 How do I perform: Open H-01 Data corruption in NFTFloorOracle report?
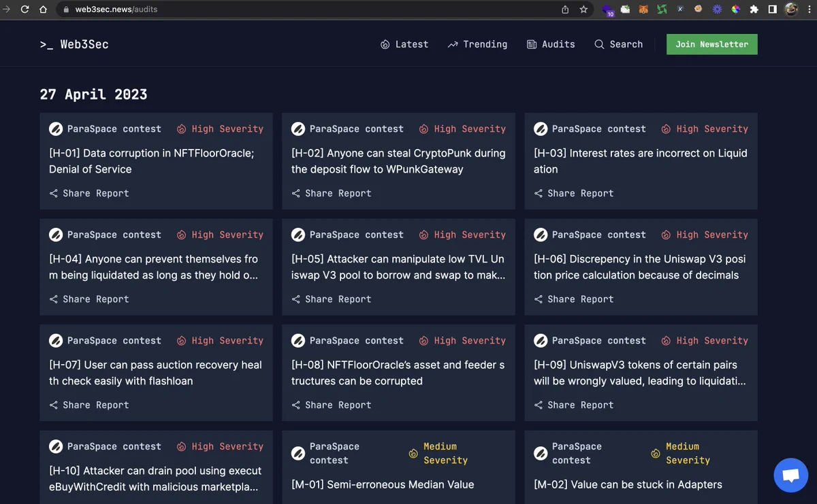(152, 161)
